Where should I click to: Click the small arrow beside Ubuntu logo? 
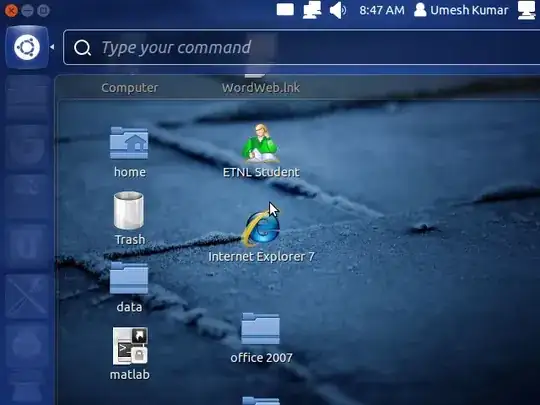coord(52,47)
